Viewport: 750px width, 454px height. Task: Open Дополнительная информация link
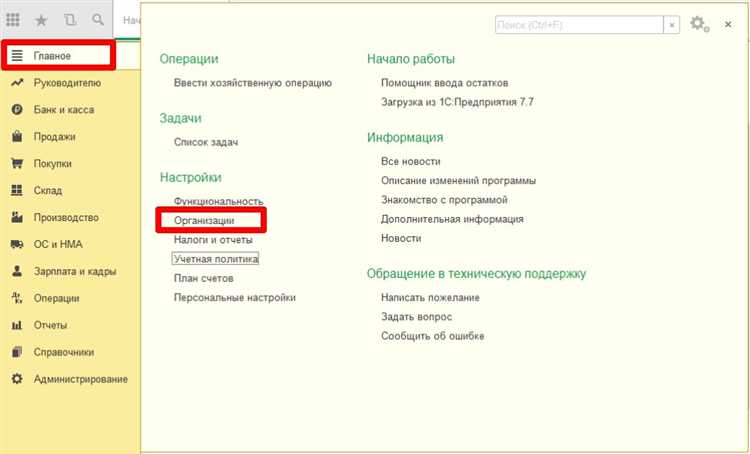coord(452,219)
